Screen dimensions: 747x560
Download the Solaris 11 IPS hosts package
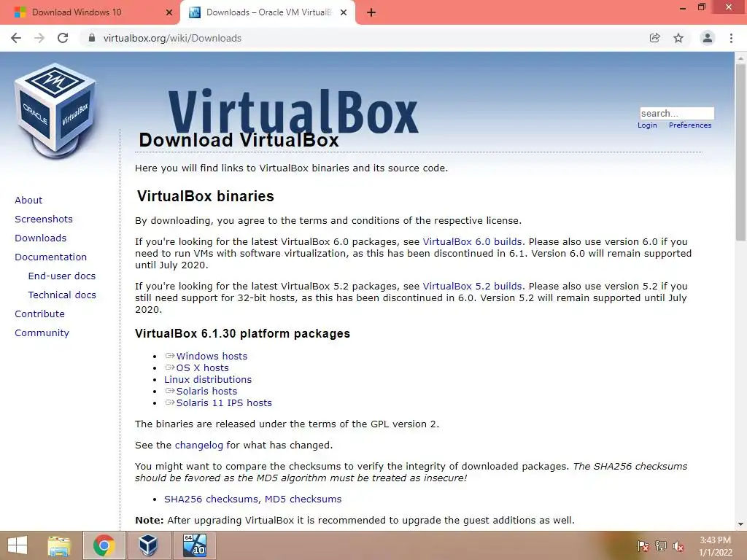click(x=224, y=402)
